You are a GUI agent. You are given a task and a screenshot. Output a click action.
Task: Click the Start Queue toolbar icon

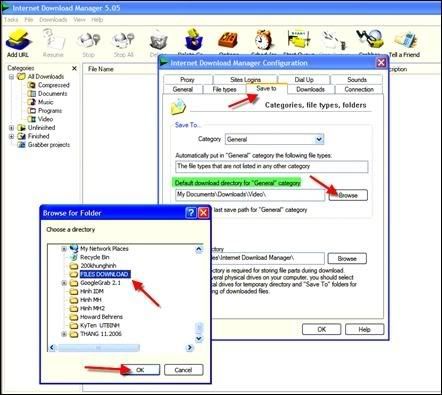[x=299, y=41]
